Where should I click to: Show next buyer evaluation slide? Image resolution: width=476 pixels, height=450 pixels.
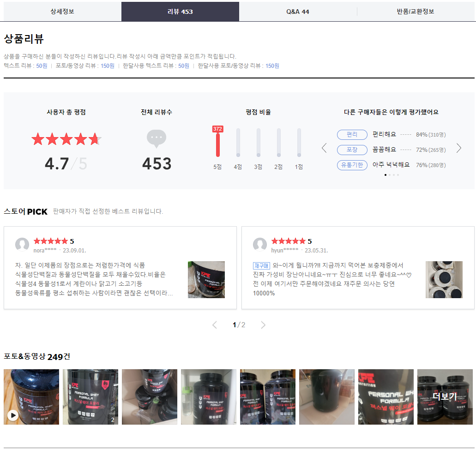tap(459, 148)
